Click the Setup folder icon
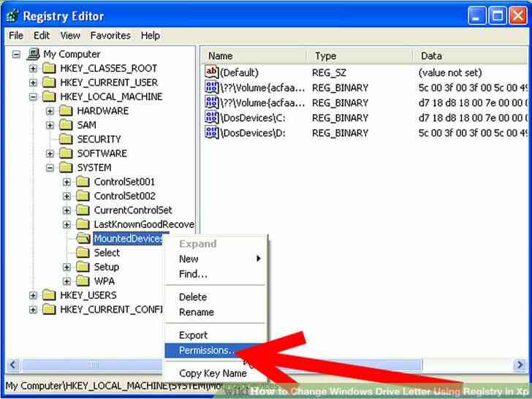 (x=83, y=267)
